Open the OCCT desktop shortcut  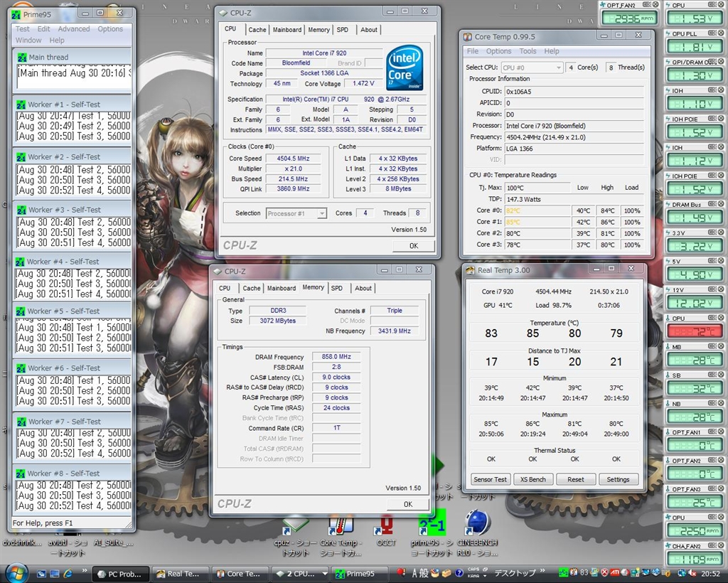coord(386,526)
